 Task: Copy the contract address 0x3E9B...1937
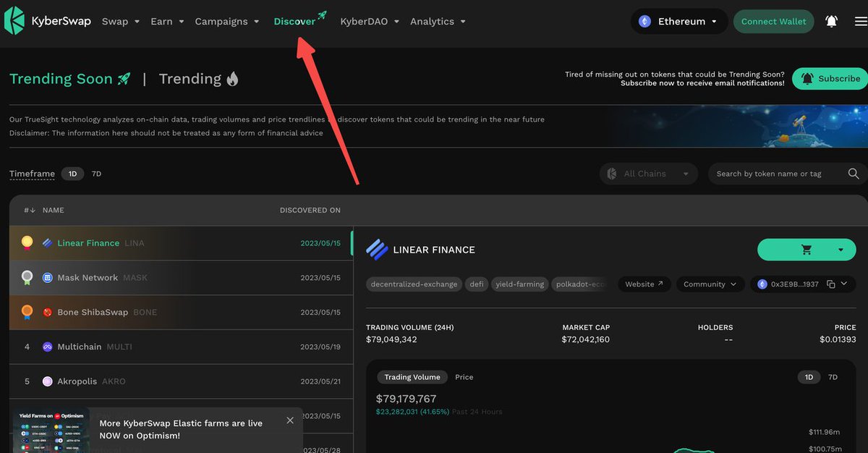[831, 284]
